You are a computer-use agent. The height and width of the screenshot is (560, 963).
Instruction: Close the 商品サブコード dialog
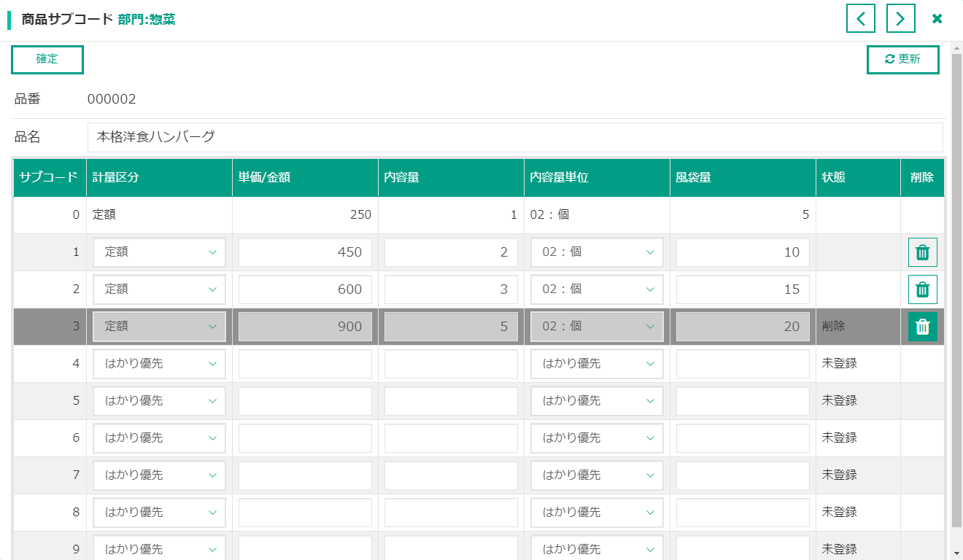pos(937,18)
